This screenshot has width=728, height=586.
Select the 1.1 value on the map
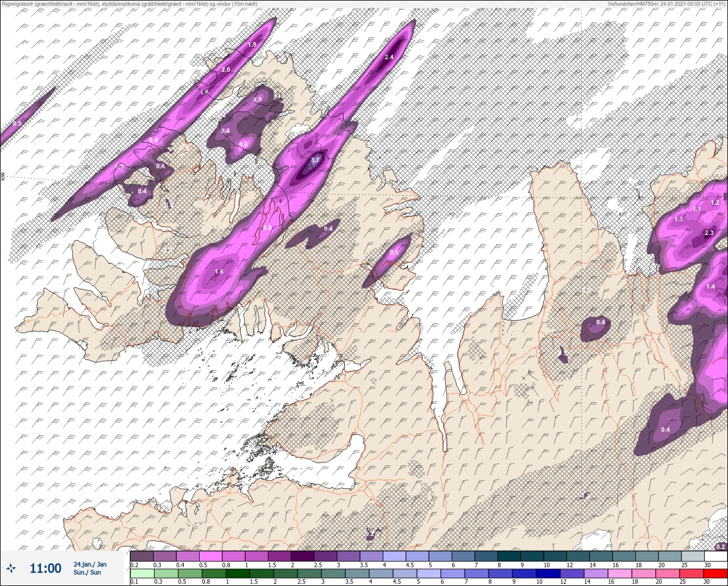[697, 209]
